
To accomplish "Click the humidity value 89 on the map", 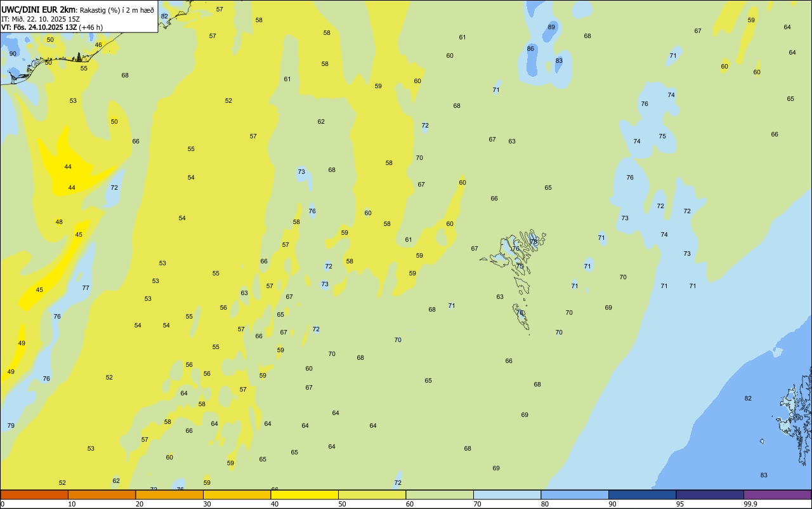I will click(551, 27).
